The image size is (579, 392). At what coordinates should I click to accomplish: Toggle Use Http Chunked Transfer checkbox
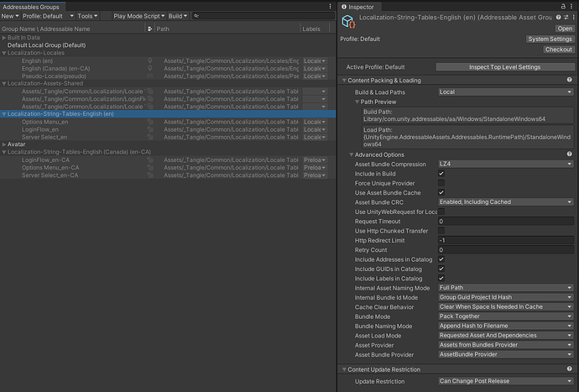click(x=441, y=231)
